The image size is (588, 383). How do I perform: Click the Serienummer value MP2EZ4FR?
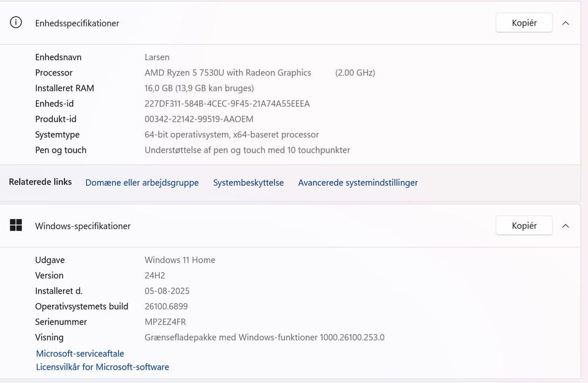[165, 322]
